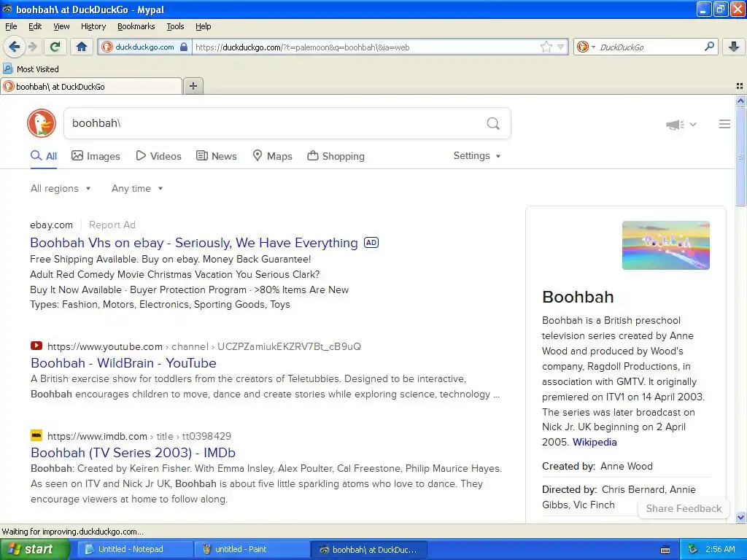The width and height of the screenshot is (747, 560).
Task: Open the address bar history dropdown arrow
Action: (561, 47)
